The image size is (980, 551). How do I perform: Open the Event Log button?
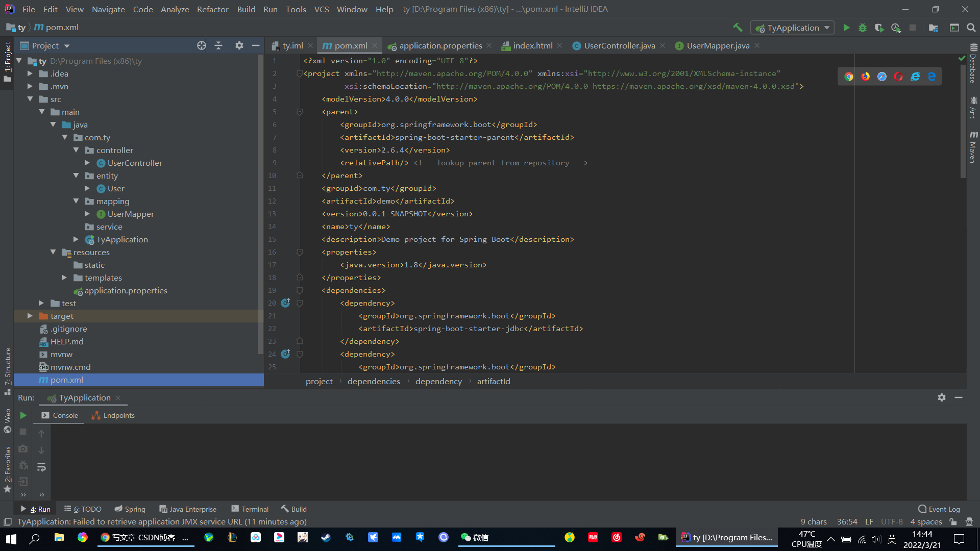[x=939, y=509]
